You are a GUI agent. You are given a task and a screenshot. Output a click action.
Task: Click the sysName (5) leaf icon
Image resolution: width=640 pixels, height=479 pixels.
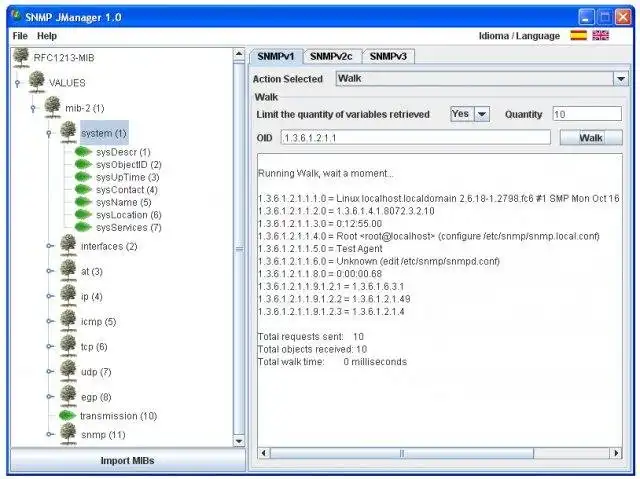(83, 202)
